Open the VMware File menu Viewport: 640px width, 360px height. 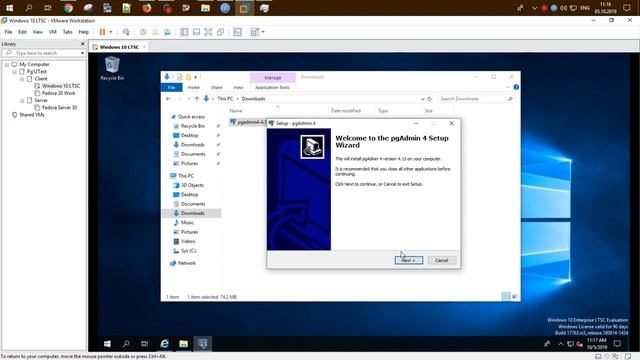point(8,32)
